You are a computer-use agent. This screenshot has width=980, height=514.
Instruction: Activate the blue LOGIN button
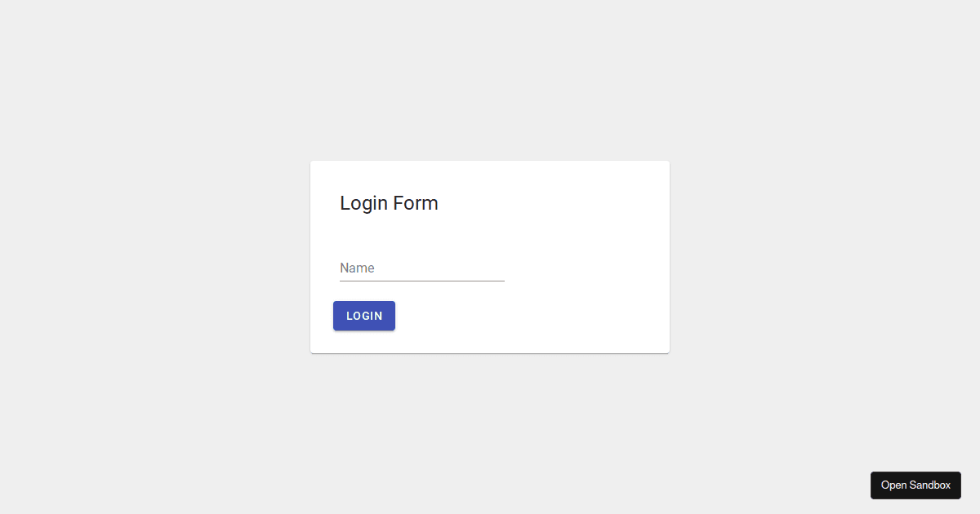pos(363,316)
